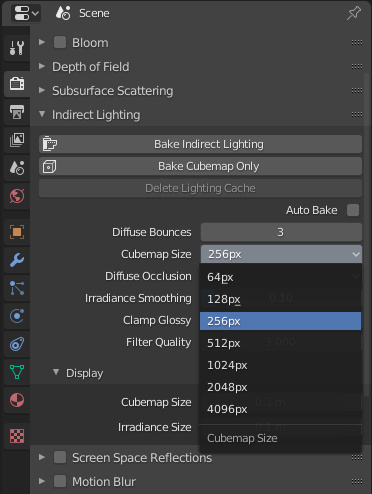Click the Irradiance Smoothing label
The image size is (372, 494).
tap(138, 298)
